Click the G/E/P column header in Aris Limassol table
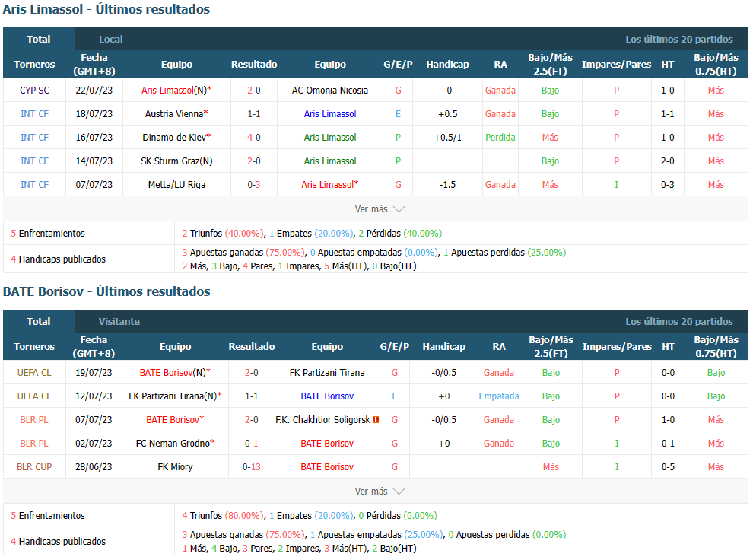The height and width of the screenshot is (560, 753). [398, 65]
